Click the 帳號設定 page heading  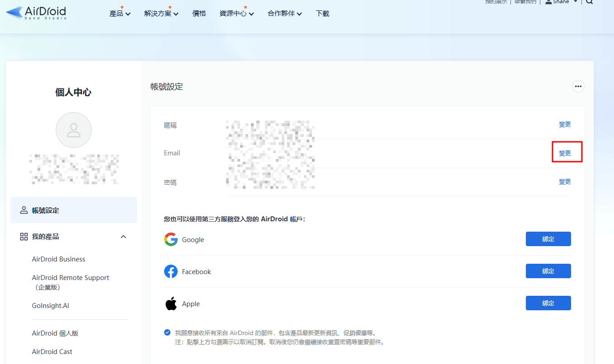click(x=167, y=87)
